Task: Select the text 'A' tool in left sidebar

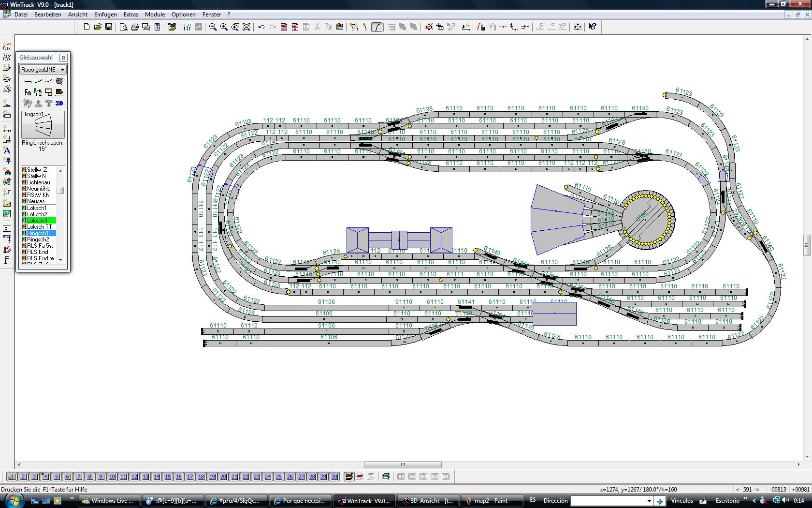Action: click(7, 150)
